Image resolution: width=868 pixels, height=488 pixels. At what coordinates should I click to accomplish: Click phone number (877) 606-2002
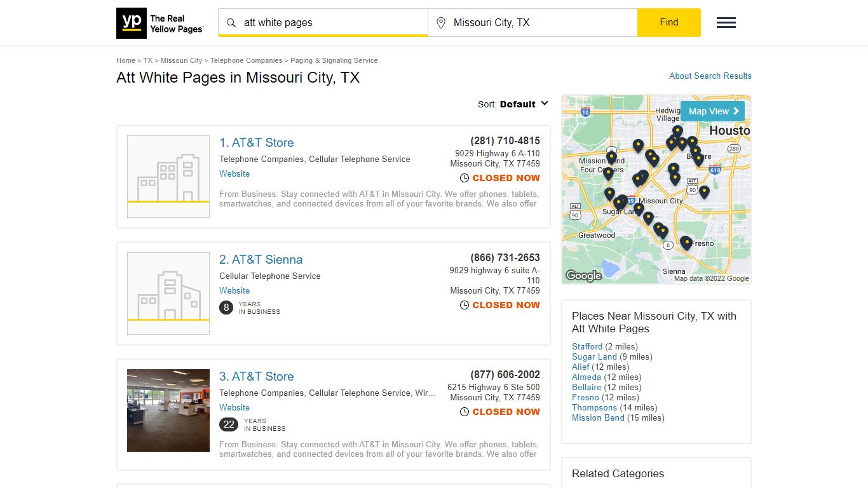[505, 375]
